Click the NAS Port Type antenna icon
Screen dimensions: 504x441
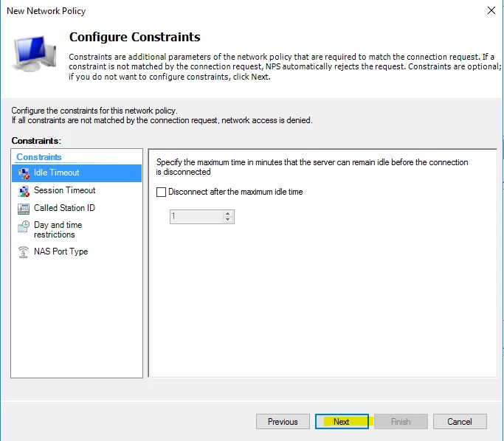(24, 251)
